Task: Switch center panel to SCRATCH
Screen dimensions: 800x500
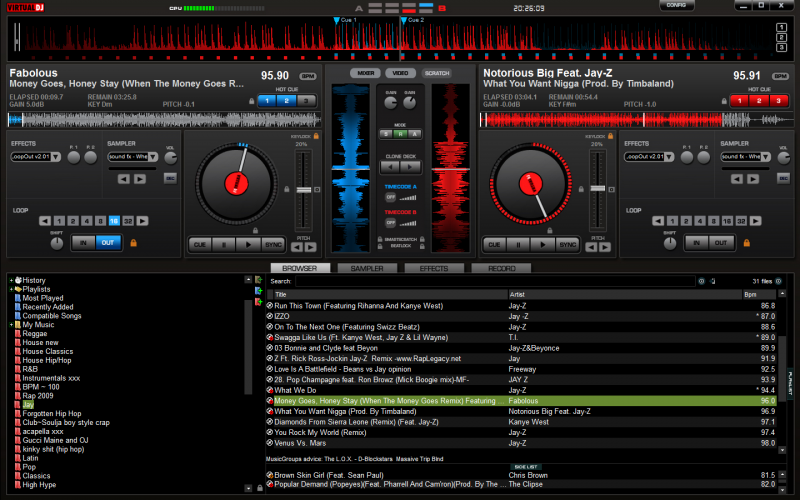Action: click(x=437, y=73)
